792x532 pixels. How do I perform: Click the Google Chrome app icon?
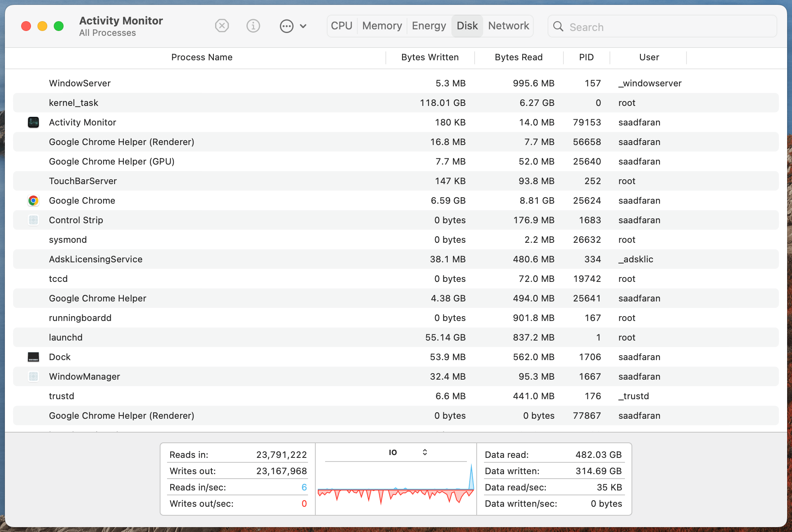click(33, 200)
